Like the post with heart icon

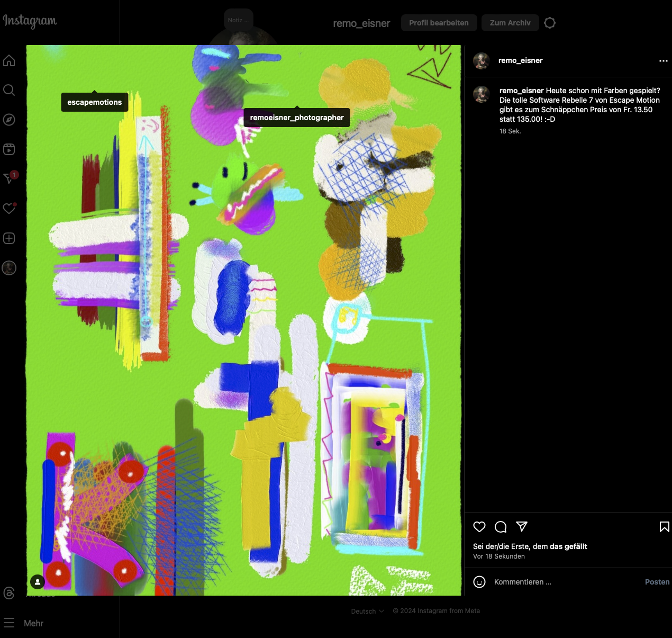click(479, 527)
